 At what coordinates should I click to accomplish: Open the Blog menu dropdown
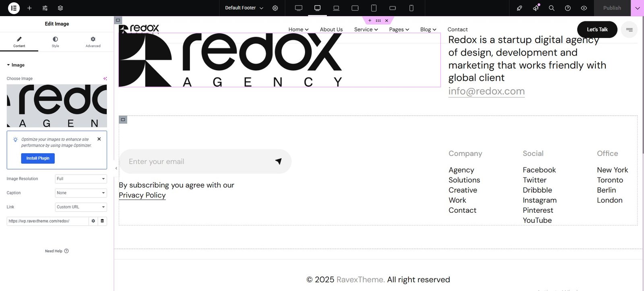[x=428, y=29]
